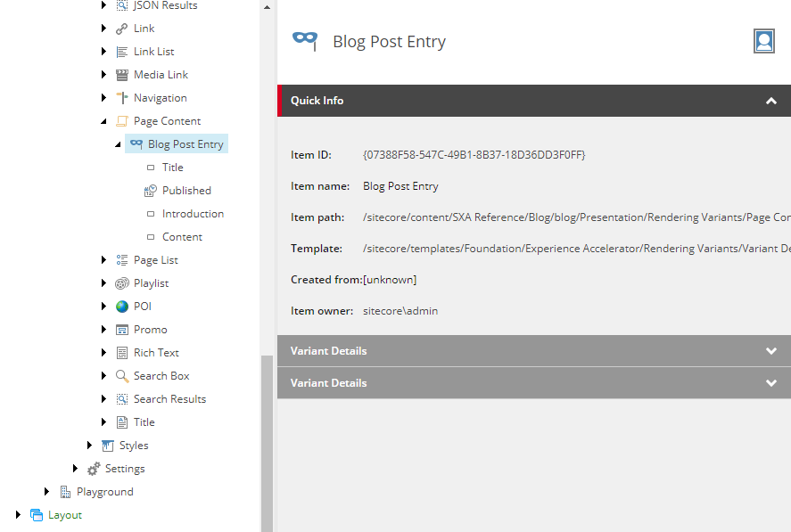Click the Search Results icon

click(121, 399)
